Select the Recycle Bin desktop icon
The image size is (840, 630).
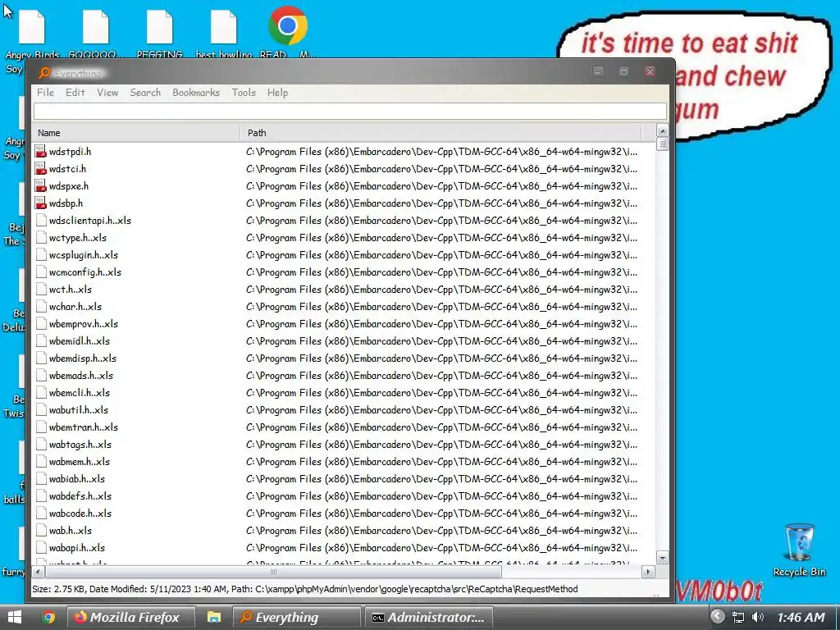pos(799,550)
